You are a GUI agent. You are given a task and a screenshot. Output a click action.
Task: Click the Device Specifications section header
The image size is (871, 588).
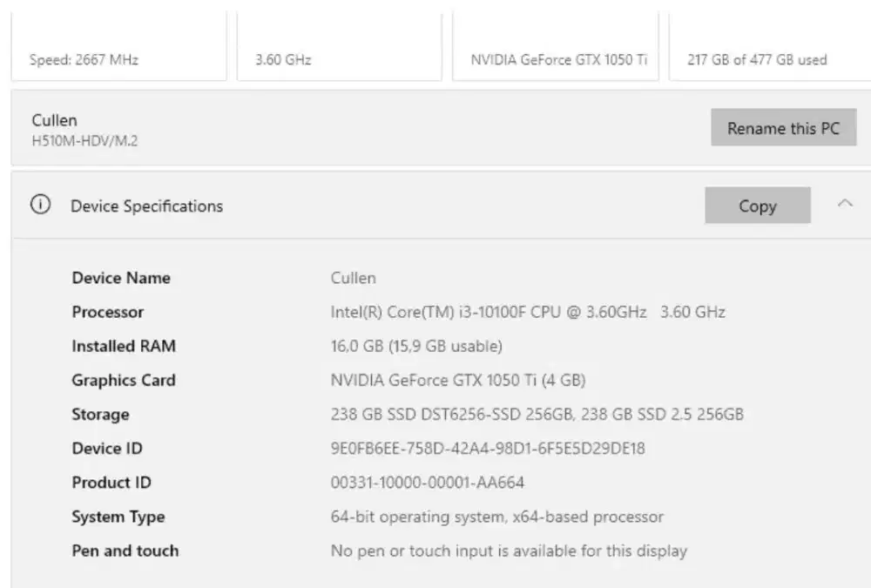click(145, 206)
